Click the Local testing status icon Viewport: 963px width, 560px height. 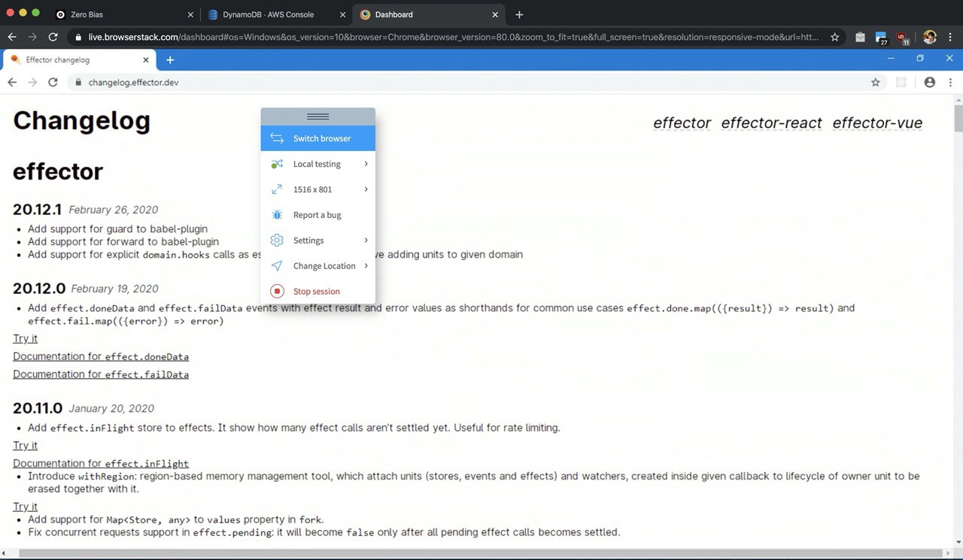[x=277, y=164]
